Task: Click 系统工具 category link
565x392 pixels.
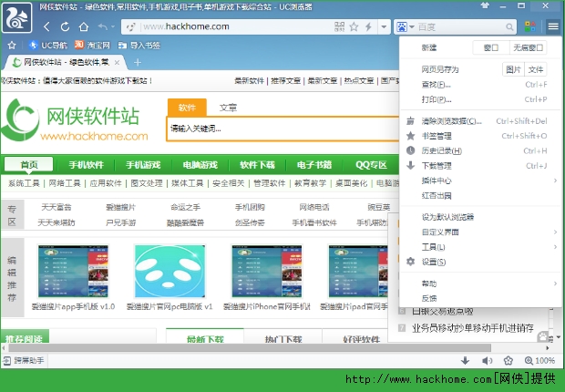Action: [24, 183]
